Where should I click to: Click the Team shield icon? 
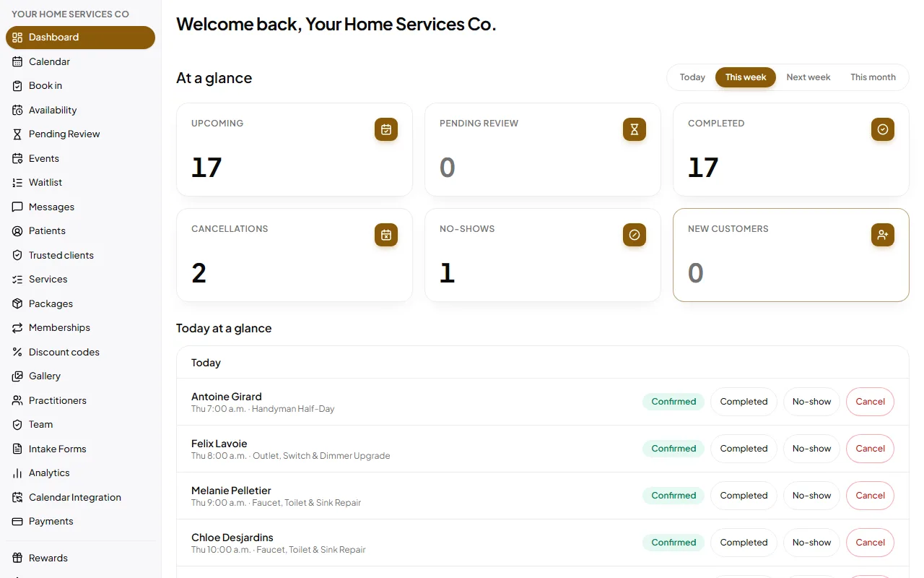(x=17, y=425)
